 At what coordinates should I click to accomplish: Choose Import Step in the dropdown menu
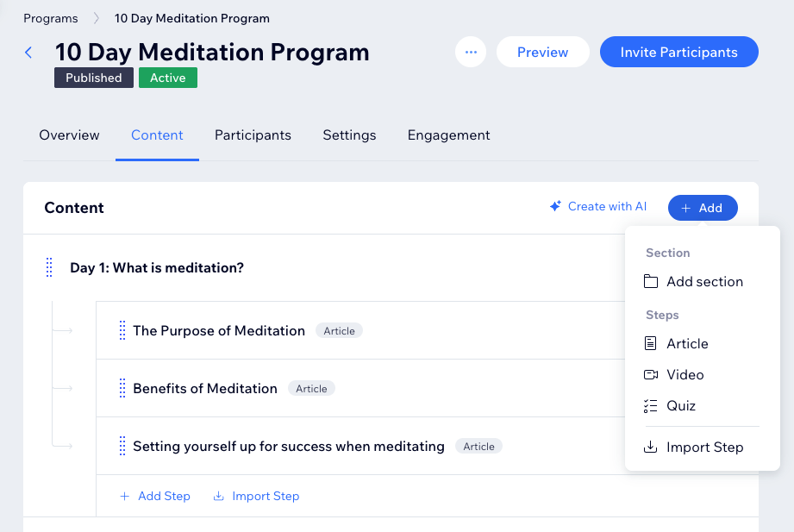703,447
